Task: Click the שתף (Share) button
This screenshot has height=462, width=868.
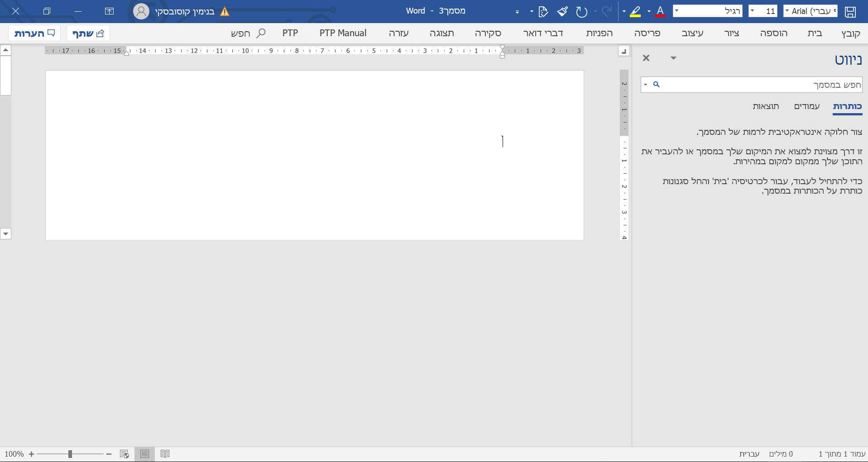Action: coord(88,33)
